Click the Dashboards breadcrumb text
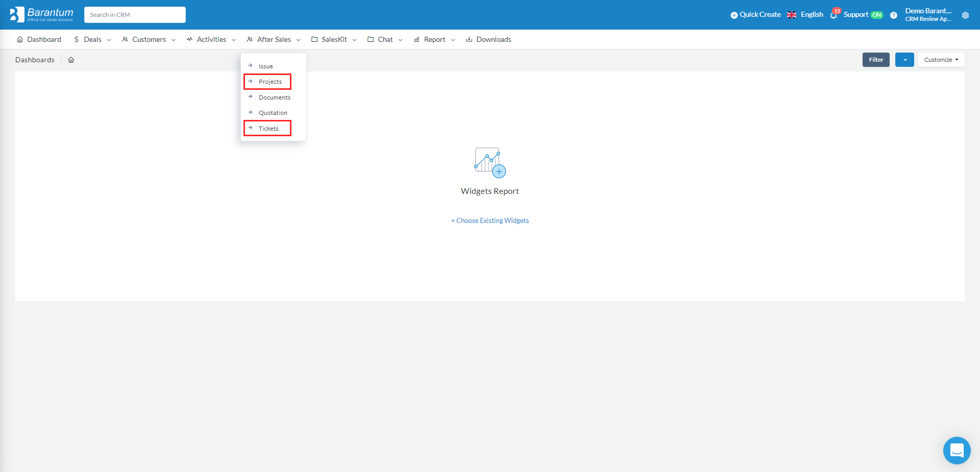Image resolution: width=980 pixels, height=472 pixels. [x=35, y=60]
